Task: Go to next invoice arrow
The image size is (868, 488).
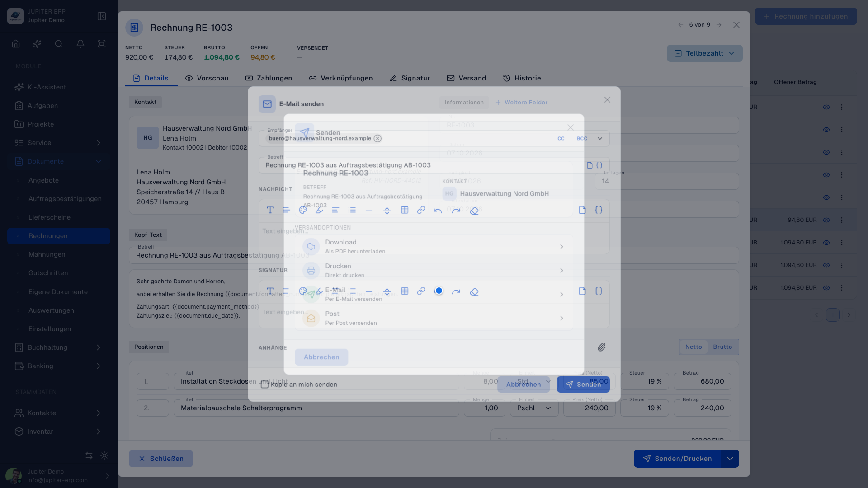Action: tap(719, 25)
